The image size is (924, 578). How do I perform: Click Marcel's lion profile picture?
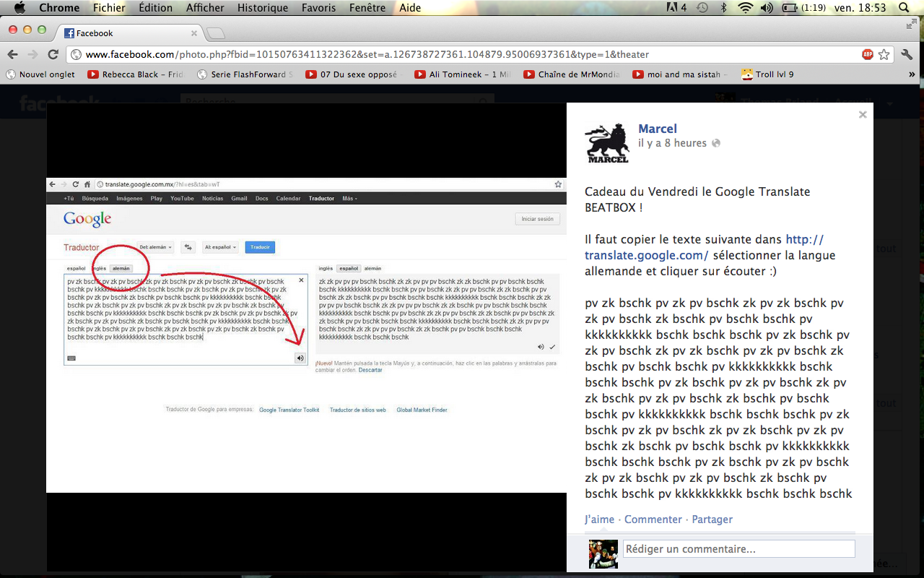[606, 142]
